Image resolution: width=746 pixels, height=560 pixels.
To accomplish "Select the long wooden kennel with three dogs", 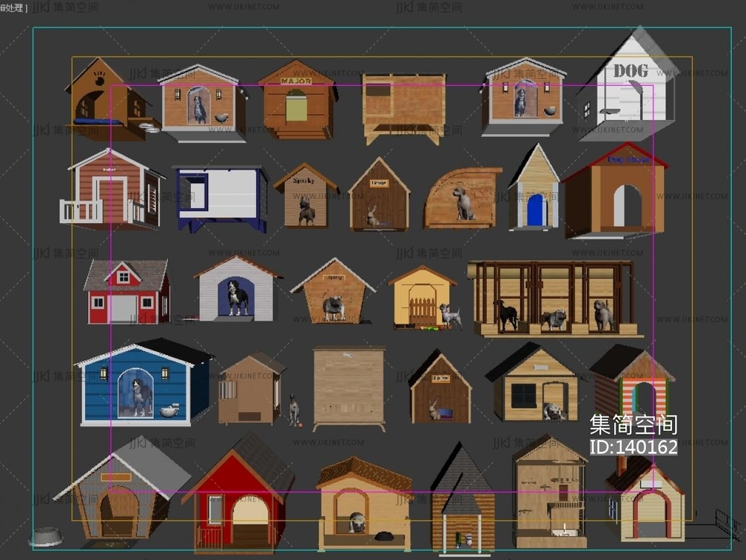I will point(554,298).
